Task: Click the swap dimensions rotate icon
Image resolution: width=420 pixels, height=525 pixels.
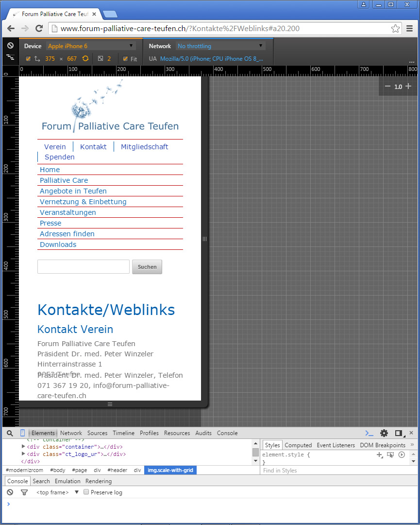Action: pos(85,59)
